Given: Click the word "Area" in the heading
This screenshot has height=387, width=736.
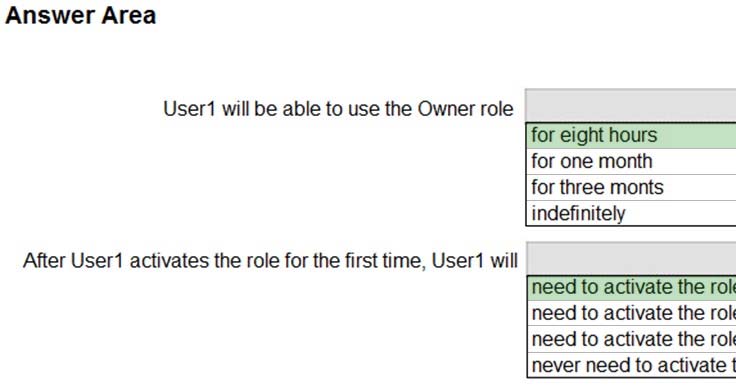Looking at the screenshot, I should pos(129,15).
